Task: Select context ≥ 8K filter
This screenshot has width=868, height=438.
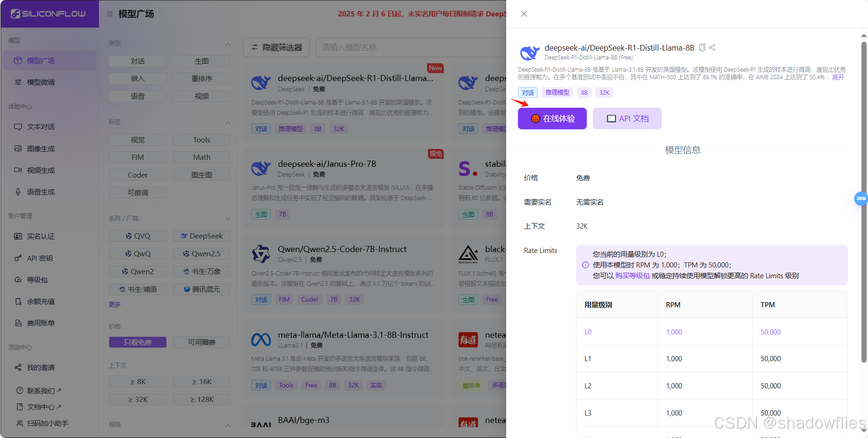Action: (138, 382)
